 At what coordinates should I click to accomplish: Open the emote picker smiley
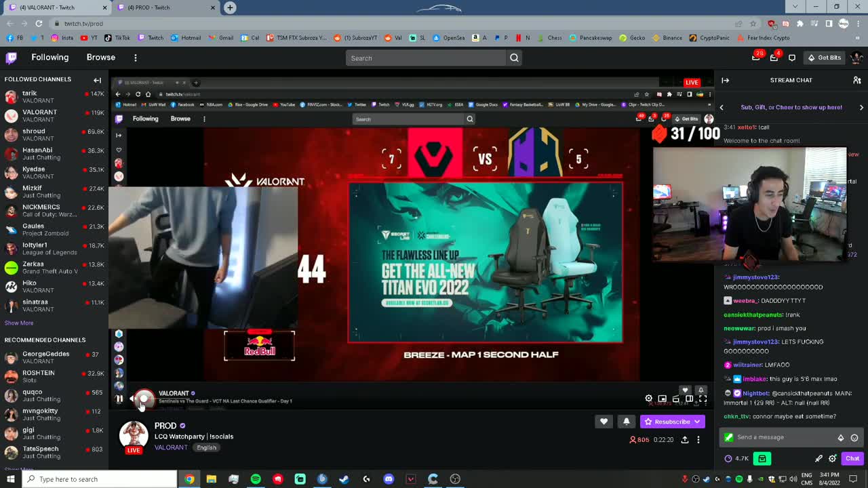click(854, 438)
